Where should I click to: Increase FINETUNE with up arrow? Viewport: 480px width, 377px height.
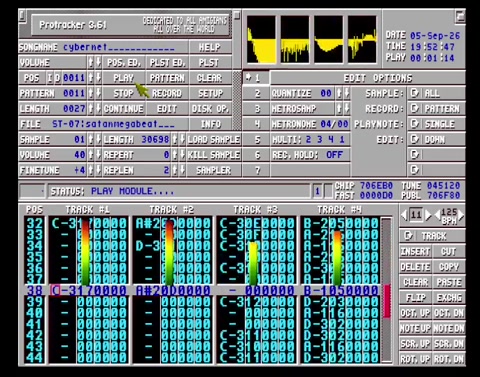coord(90,170)
